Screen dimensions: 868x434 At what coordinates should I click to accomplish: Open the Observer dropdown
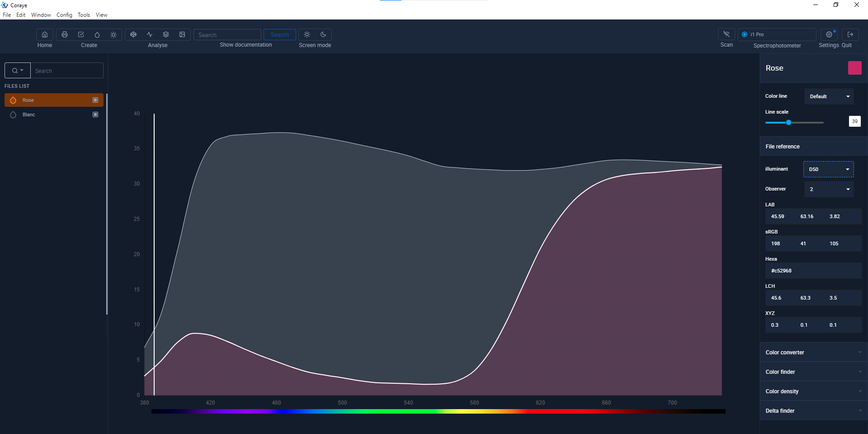[829, 189]
